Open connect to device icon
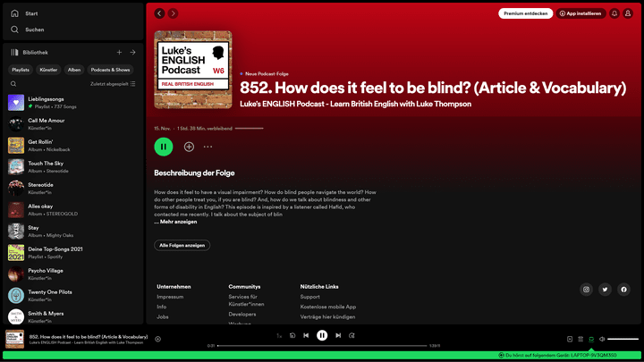The height and width of the screenshot is (362, 644). point(591,339)
